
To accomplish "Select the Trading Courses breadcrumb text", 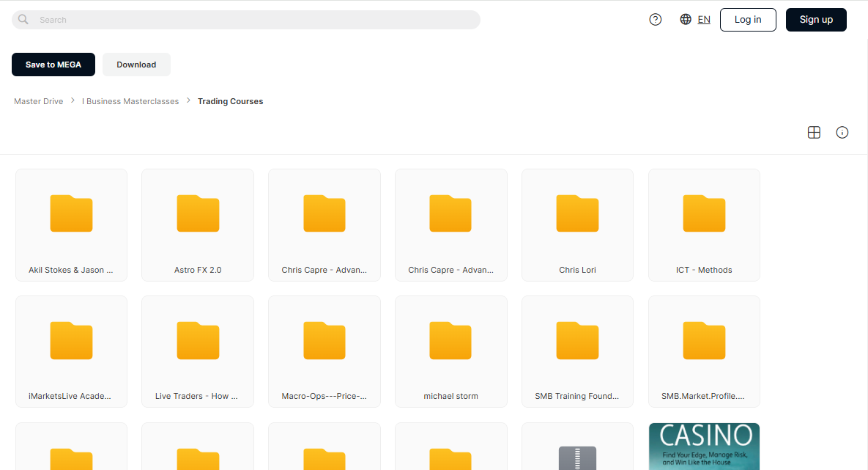I will tap(230, 101).
